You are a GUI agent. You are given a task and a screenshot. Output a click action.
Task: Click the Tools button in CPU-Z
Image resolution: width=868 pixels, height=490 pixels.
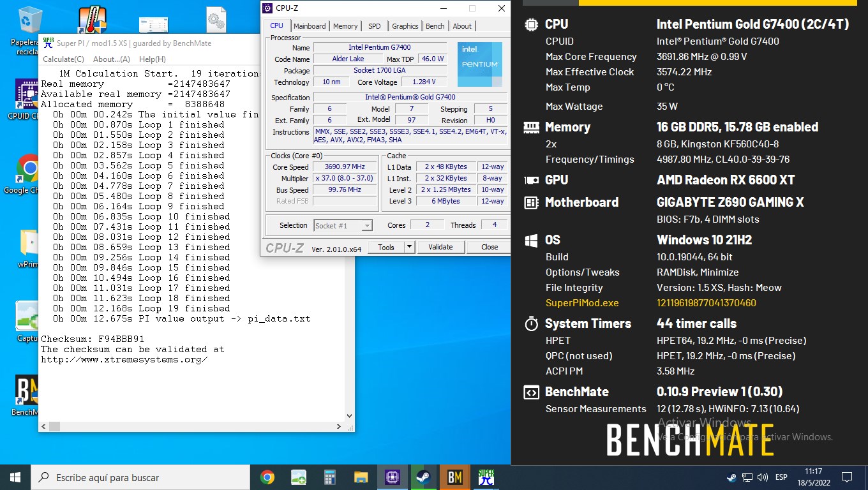coord(386,247)
